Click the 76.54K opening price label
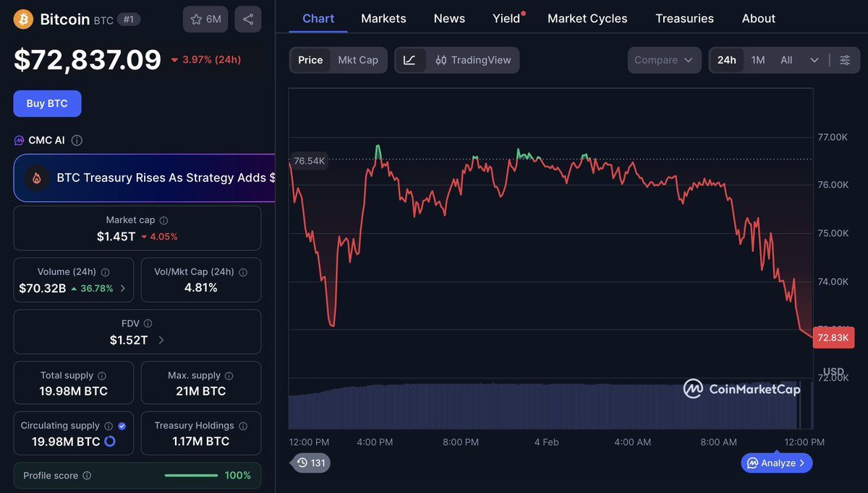 coord(309,161)
